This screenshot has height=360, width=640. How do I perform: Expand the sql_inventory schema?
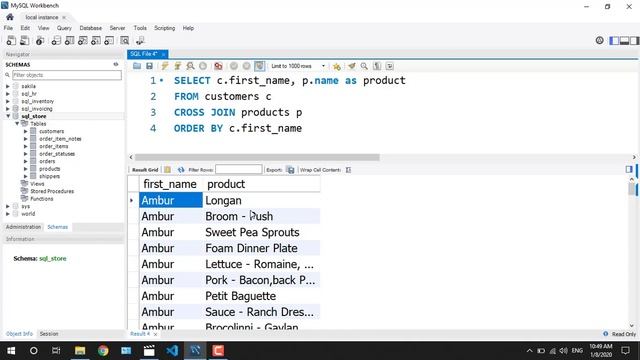8,101
